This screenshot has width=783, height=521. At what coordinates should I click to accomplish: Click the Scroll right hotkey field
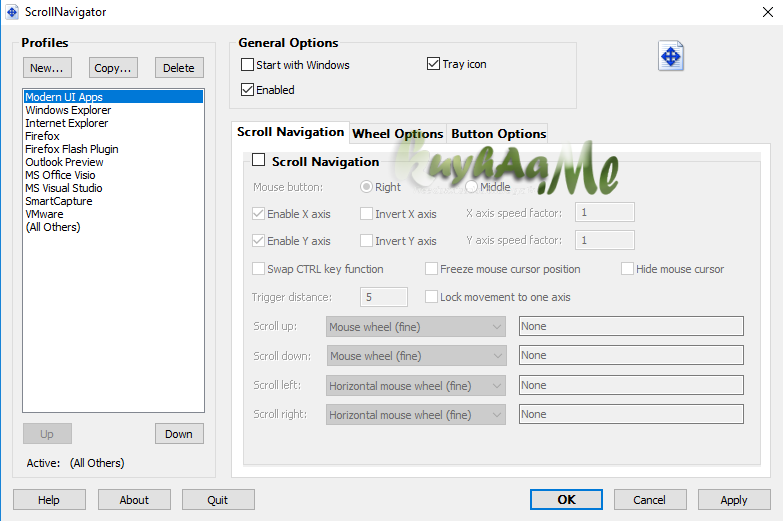pyautogui.click(x=631, y=414)
